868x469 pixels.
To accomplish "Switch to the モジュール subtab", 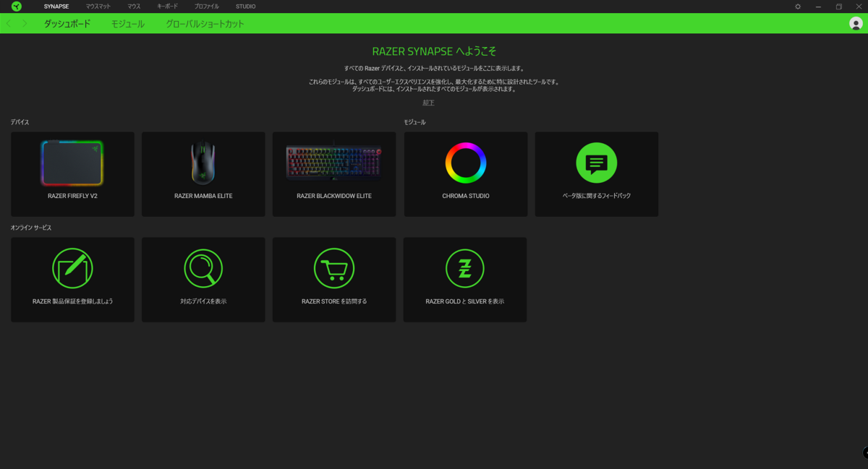I will click(x=127, y=24).
